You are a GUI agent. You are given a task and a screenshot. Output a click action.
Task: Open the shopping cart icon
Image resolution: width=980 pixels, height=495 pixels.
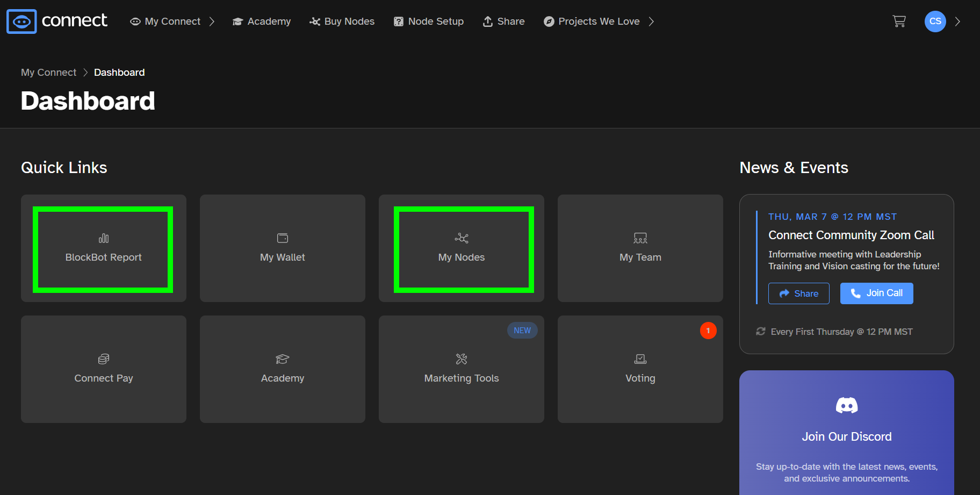click(899, 21)
